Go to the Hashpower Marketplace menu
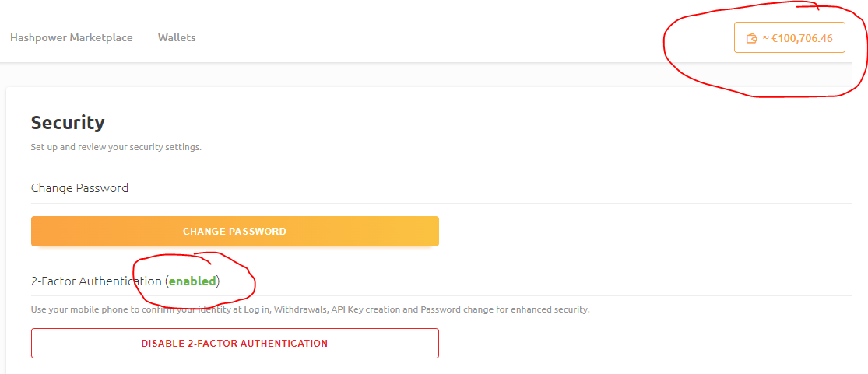The width and height of the screenshot is (868, 374). [72, 37]
